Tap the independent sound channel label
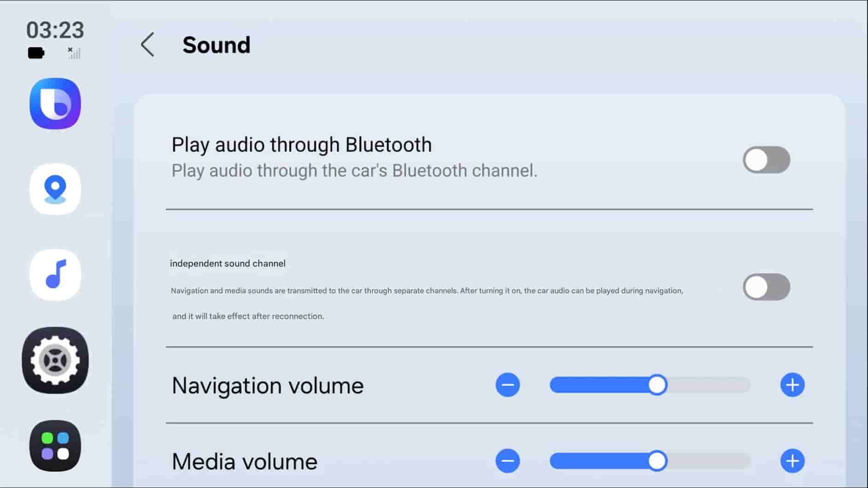This screenshot has width=868, height=488. tap(228, 263)
